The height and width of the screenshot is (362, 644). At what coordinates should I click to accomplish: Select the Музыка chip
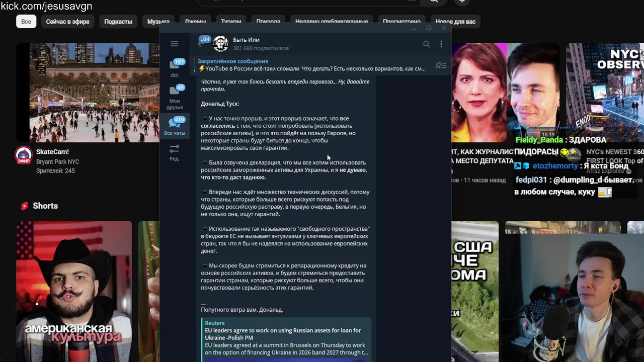point(158,22)
